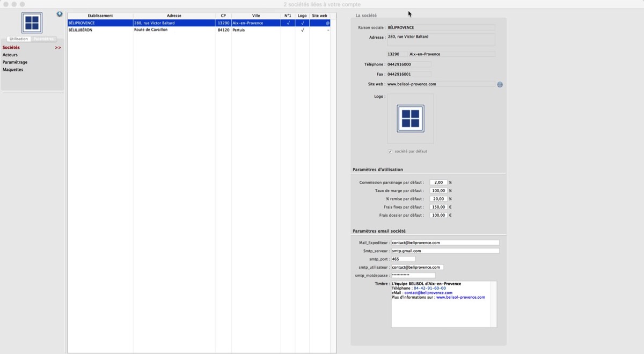
Task: Open Acteurs in the sidebar
Action: click(10, 55)
